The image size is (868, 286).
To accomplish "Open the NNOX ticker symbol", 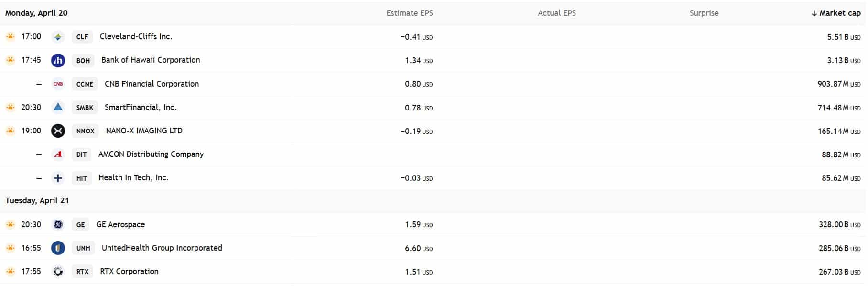I will (x=86, y=131).
